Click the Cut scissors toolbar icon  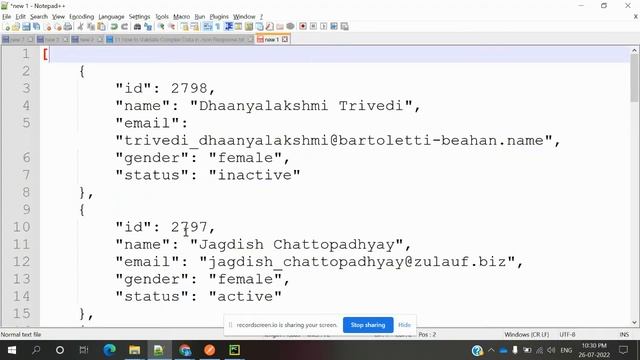click(x=80, y=27)
